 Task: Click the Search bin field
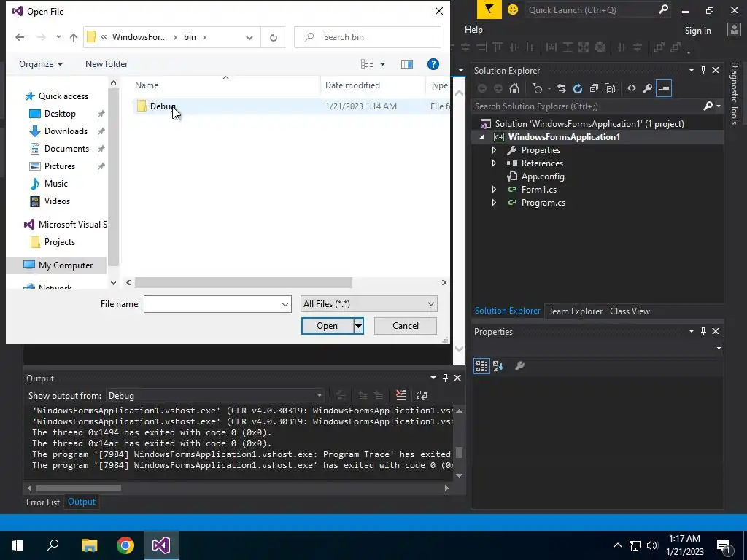click(x=368, y=37)
